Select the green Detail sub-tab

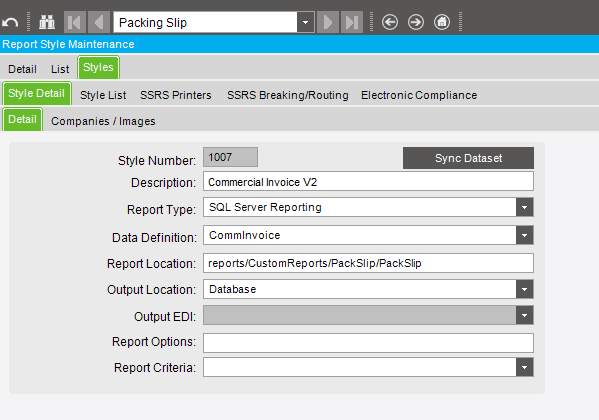coord(23,119)
